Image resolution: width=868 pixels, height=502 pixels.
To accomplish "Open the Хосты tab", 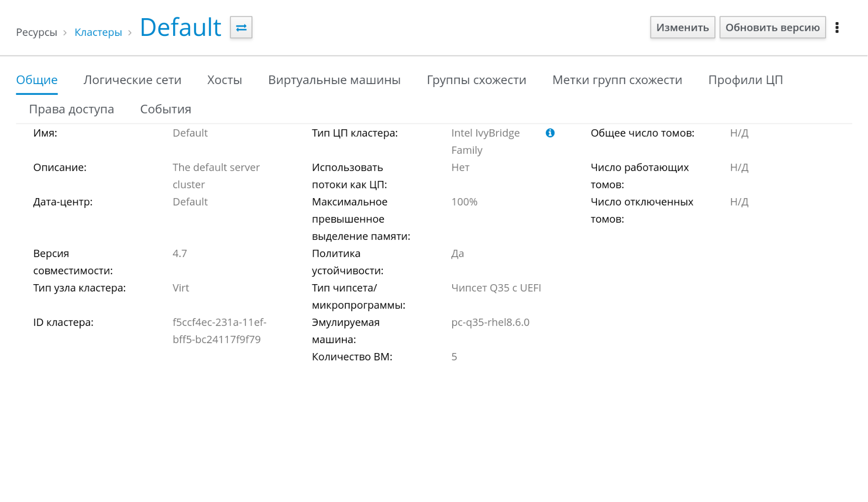I will point(224,80).
